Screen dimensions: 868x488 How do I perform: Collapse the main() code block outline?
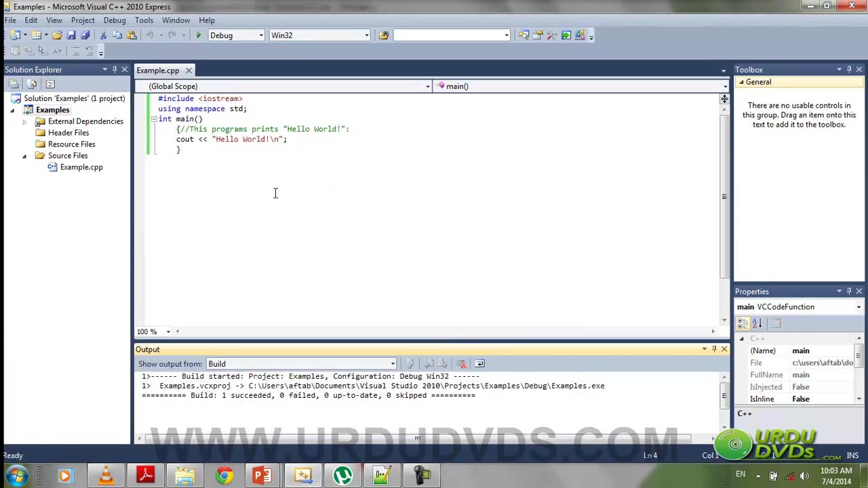point(153,119)
